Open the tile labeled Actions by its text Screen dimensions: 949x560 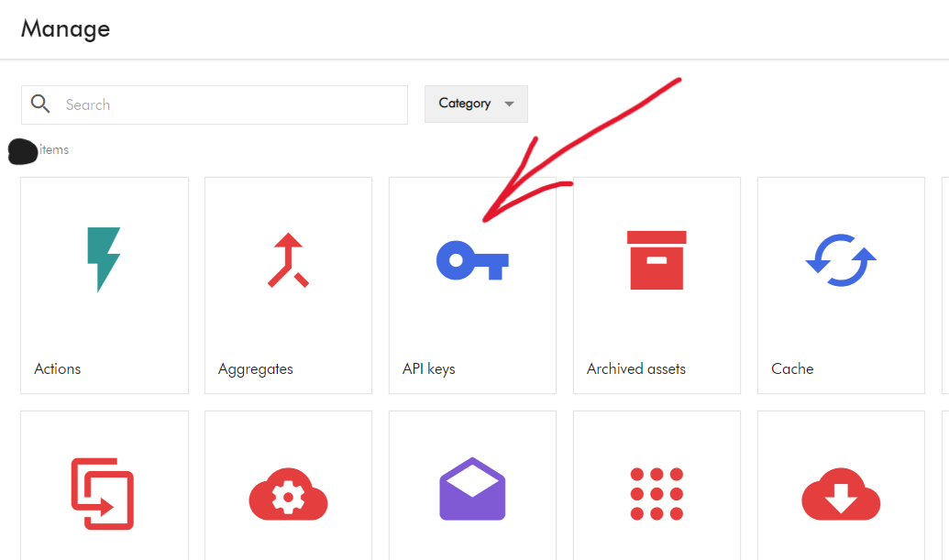58,368
